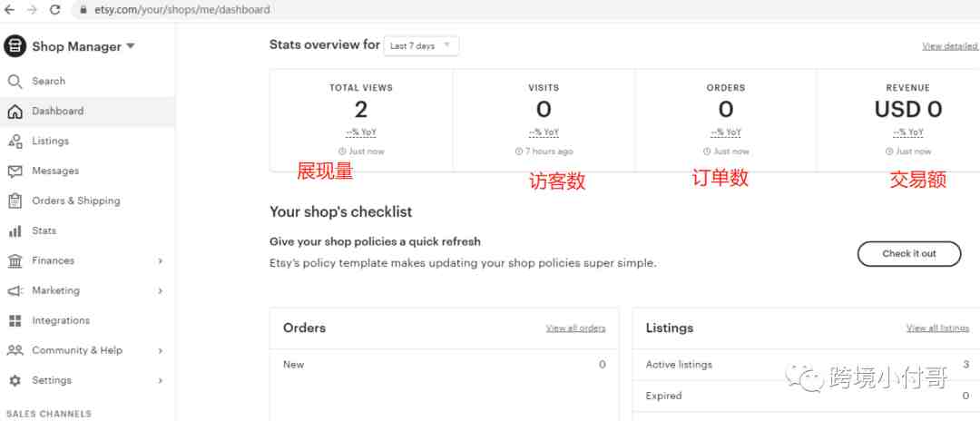Click the Messages envelope icon
The image size is (980, 421).
[x=15, y=171]
